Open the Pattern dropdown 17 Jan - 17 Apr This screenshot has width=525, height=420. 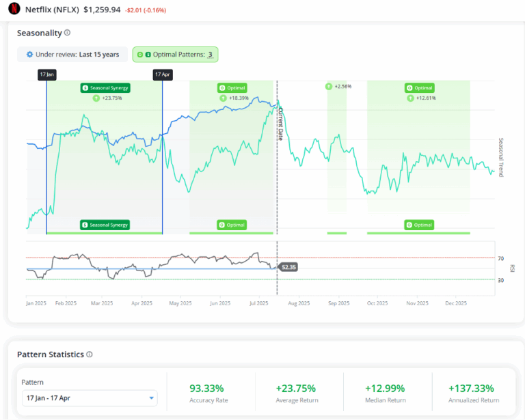[x=90, y=398]
